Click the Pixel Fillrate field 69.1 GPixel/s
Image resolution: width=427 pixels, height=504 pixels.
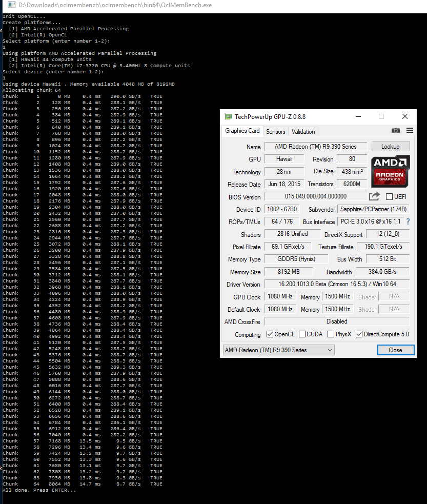pos(288,247)
